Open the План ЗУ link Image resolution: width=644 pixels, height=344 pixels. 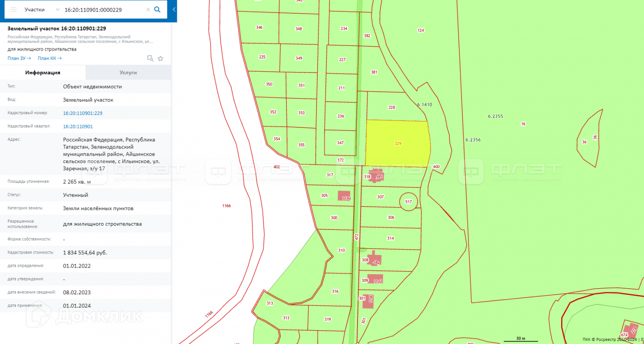pyautogui.click(x=19, y=58)
